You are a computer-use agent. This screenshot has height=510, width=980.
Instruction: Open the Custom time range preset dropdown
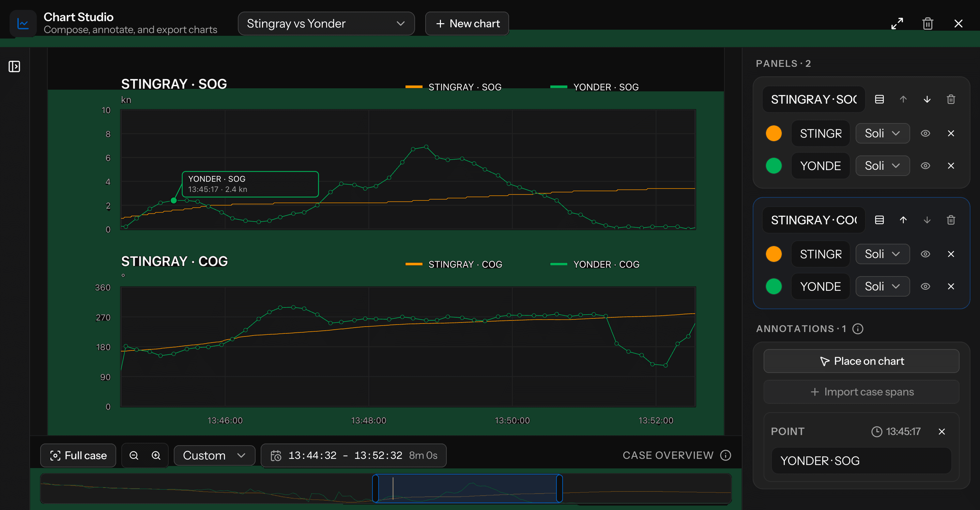tap(214, 455)
